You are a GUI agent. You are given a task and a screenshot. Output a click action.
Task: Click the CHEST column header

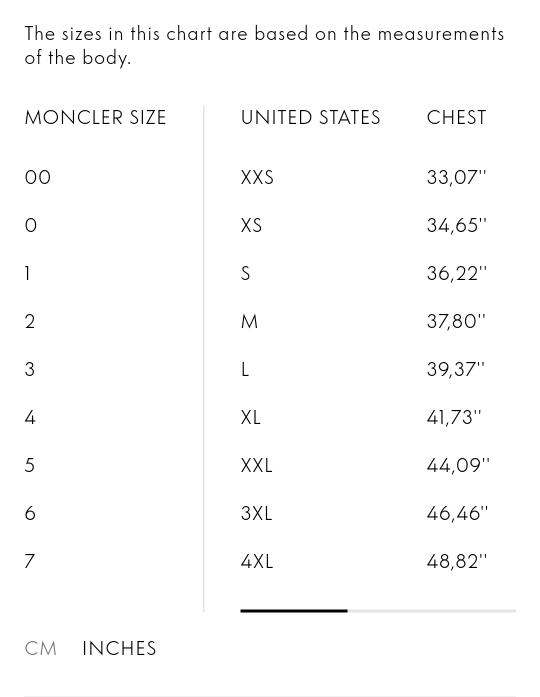click(456, 117)
